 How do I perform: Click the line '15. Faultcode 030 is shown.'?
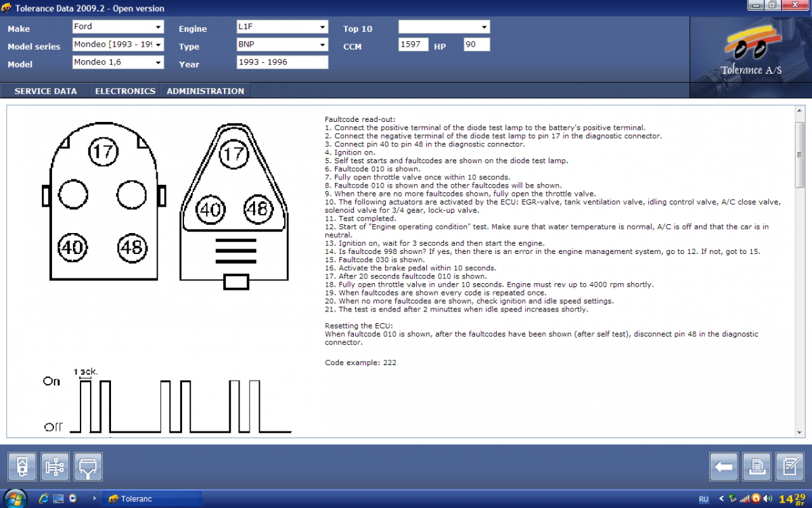click(375, 259)
